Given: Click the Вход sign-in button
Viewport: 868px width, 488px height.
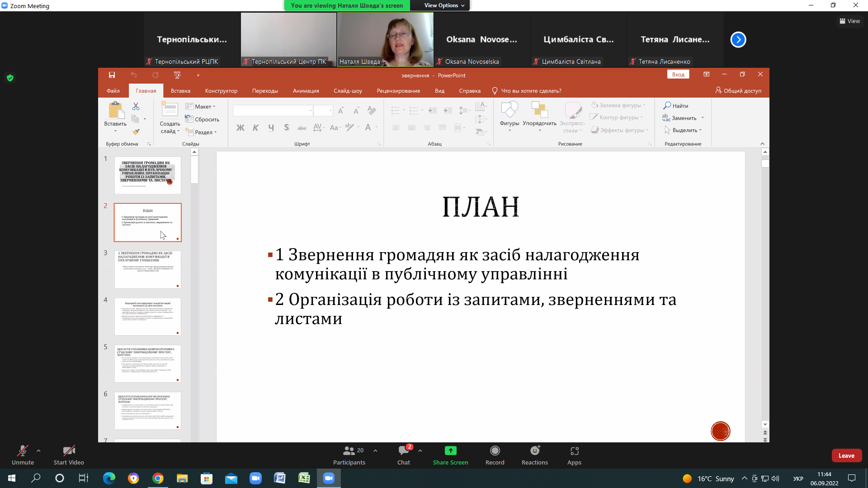Looking at the screenshot, I should (678, 75).
